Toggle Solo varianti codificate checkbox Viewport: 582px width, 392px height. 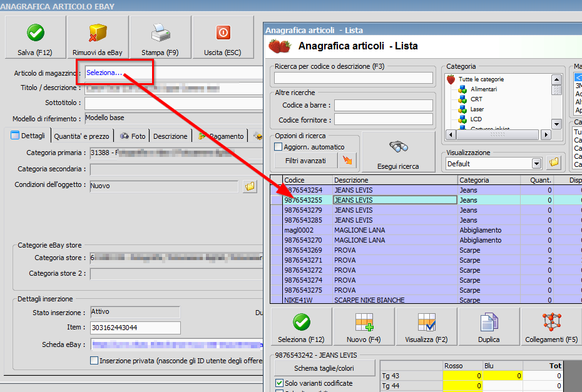pyautogui.click(x=279, y=383)
